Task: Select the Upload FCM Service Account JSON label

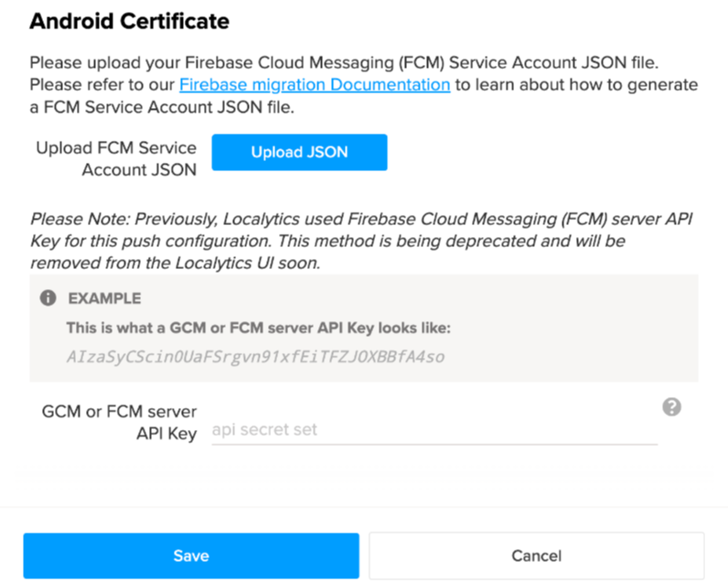Action: click(x=115, y=158)
